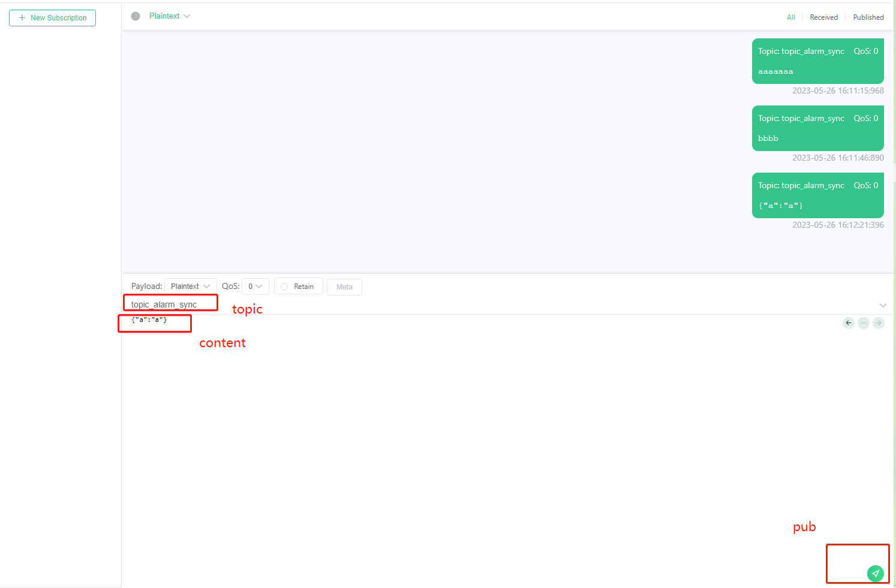Click the topic_alarm_sync topic input field
The height and width of the screenshot is (588, 896).
point(170,303)
